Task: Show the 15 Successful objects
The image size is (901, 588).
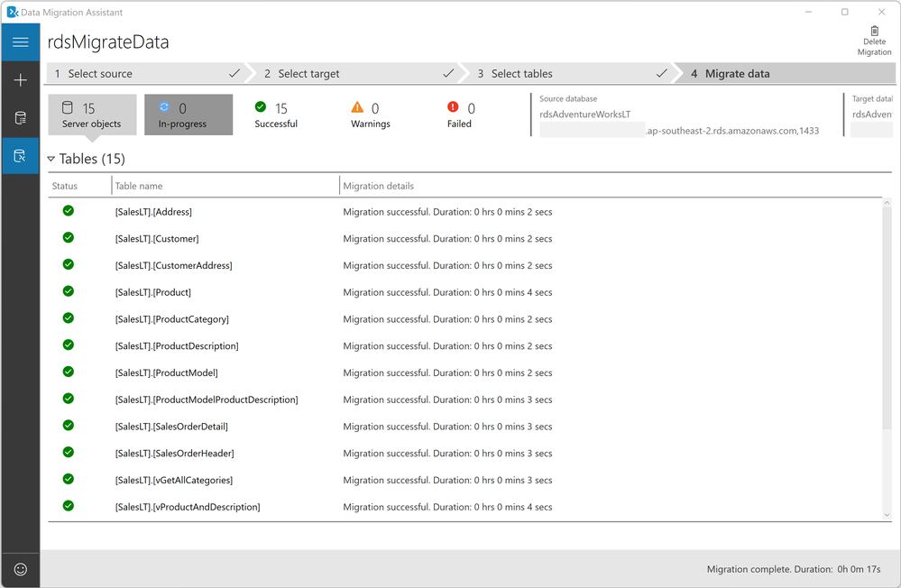Action: [276, 115]
